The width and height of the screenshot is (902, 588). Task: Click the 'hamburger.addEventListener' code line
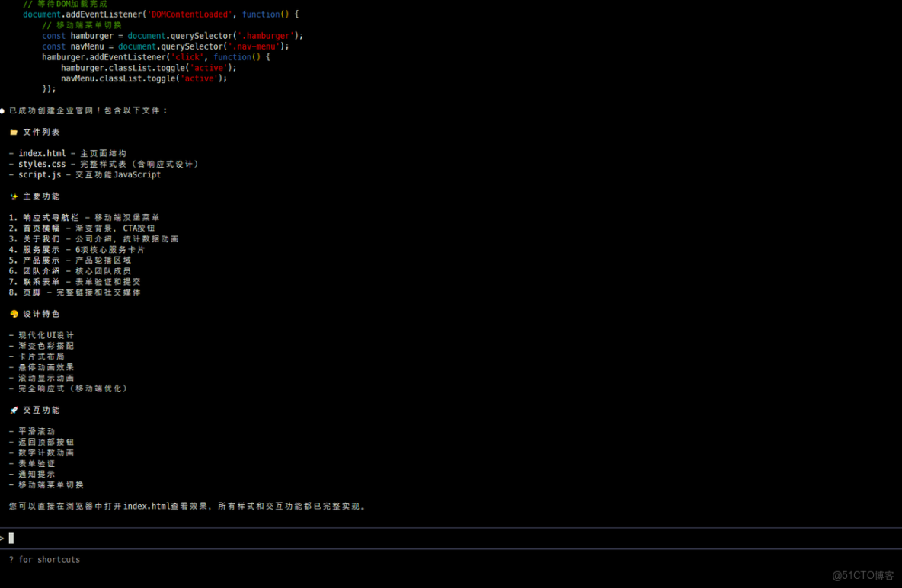pos(156,58)
